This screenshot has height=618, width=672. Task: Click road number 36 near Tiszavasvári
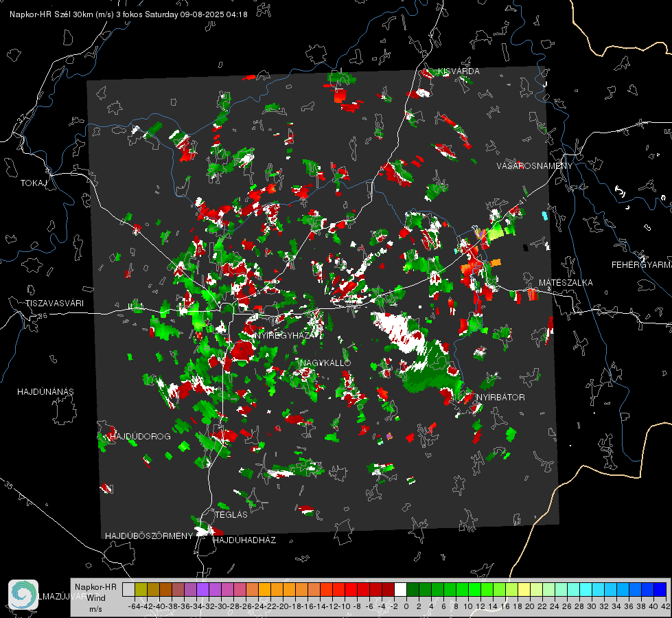[x=43, y=316]
